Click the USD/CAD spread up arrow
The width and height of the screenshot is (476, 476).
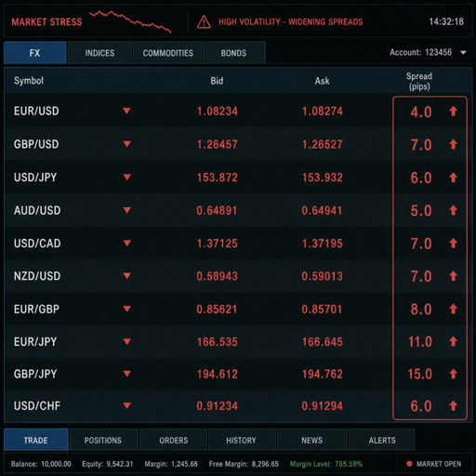[453, 244]
